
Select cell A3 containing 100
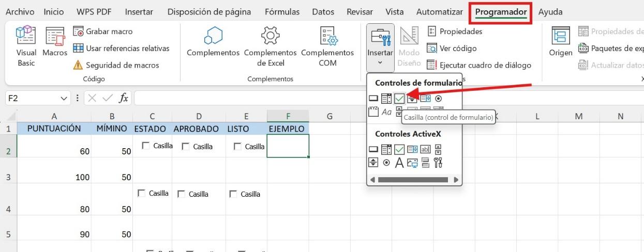pos(54,170)
